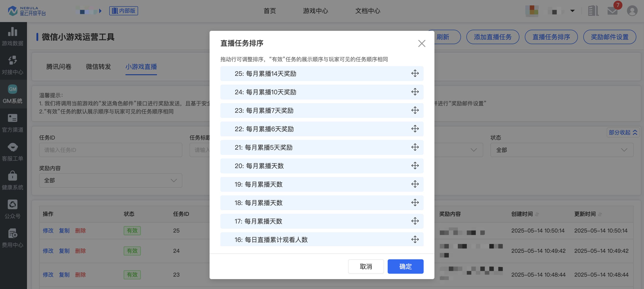Click the 直播任务排序 button
The width and height of the screenshot is (644, 289).
click(x=551, y=37)
